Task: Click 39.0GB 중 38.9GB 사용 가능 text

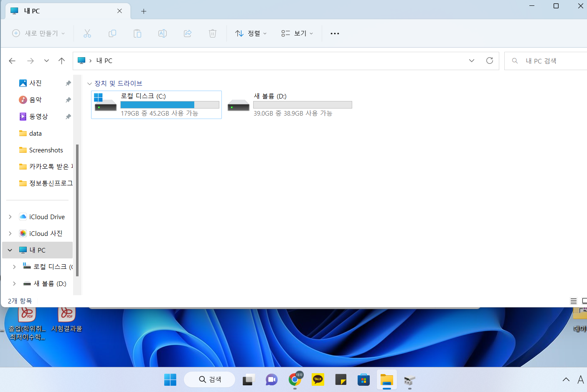Action: pos(293,114)
